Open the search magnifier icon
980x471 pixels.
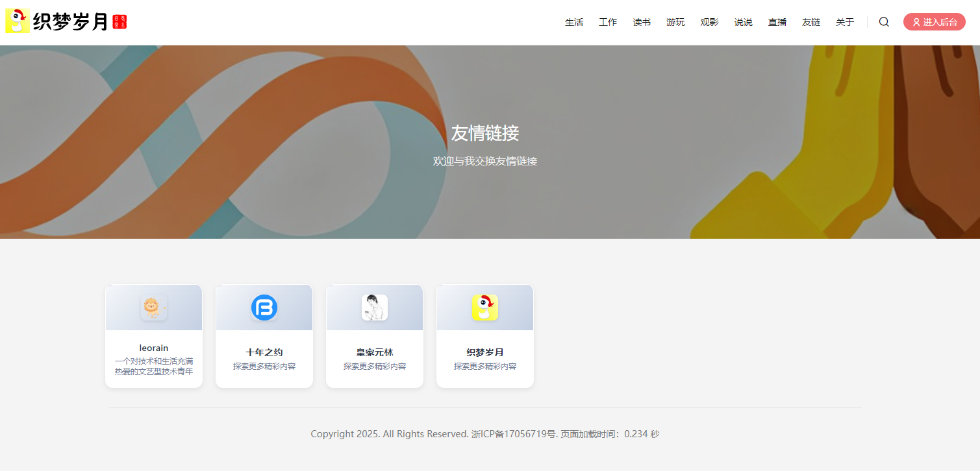point(884,22)
